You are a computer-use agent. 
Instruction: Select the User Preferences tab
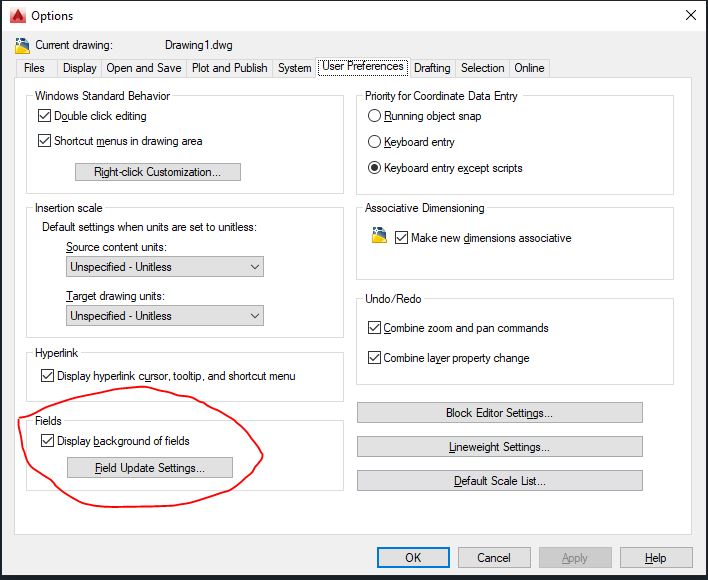pos(363,67)
